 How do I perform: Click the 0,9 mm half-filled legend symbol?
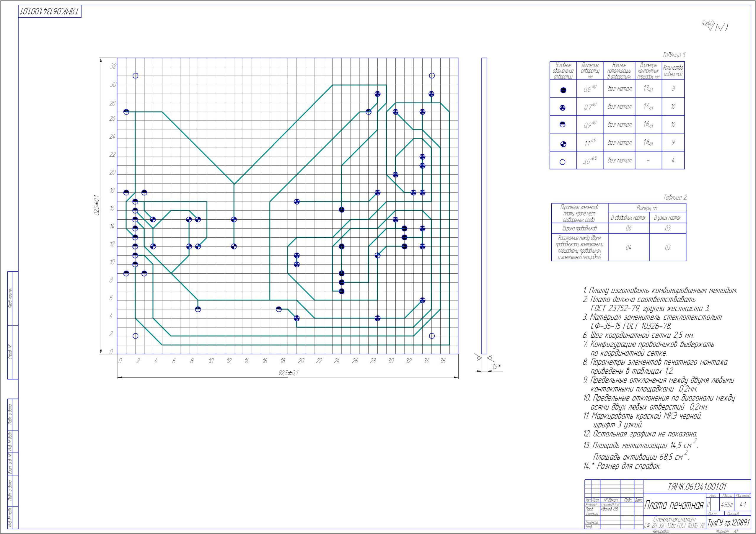pos(563,125)
